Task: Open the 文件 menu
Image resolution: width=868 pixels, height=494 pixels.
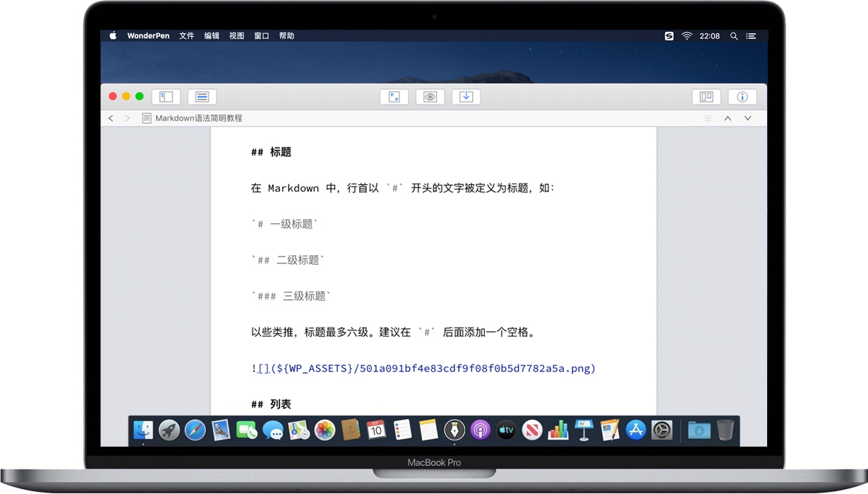Action: pos(186,35)
